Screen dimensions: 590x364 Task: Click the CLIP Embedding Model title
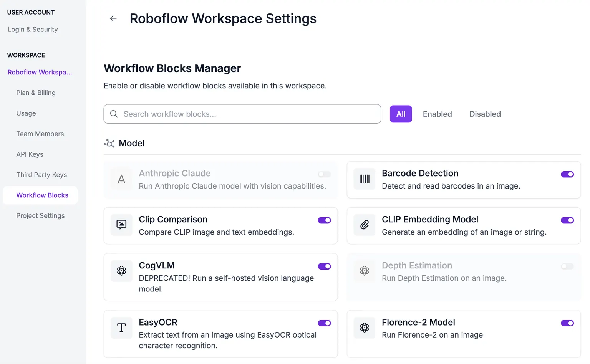click(430, 220)
